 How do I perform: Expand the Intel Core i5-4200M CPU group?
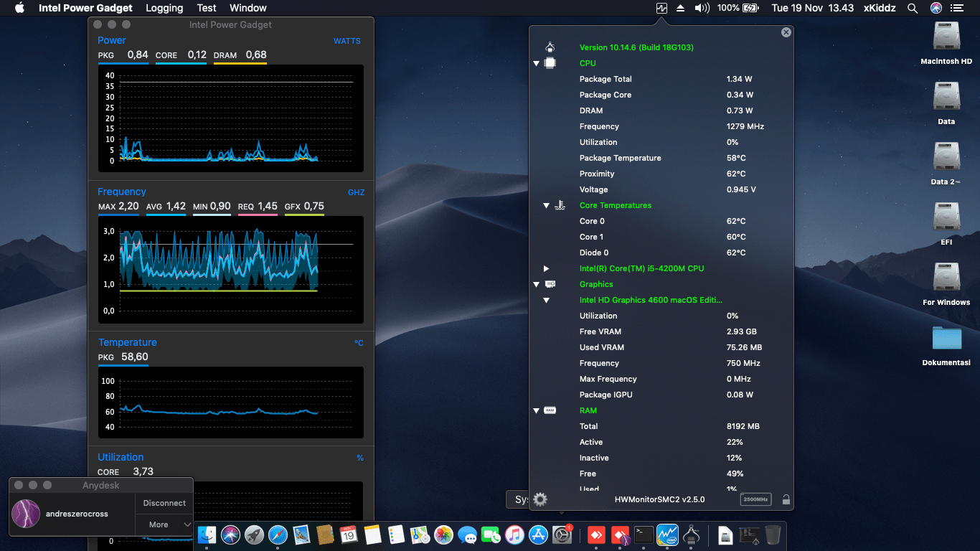point(546,268)
